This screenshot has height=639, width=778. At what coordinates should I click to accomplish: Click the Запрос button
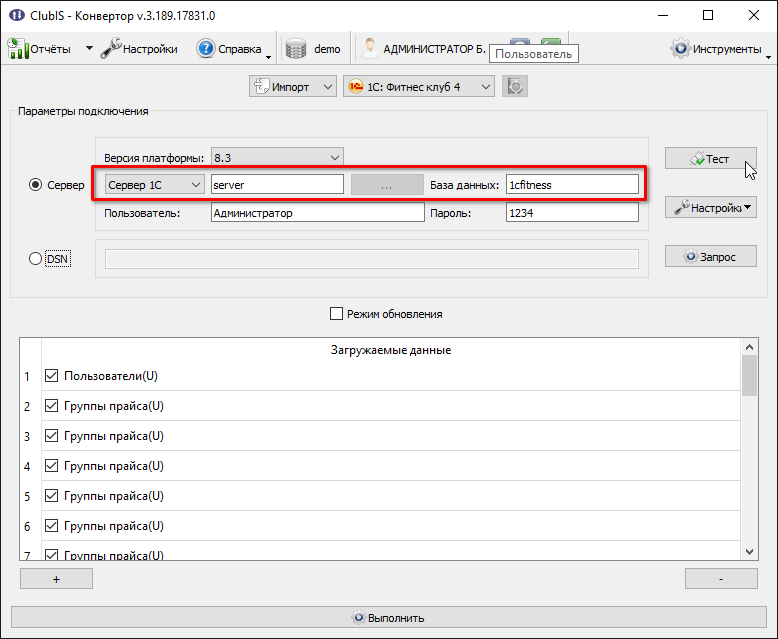[711, 256]
